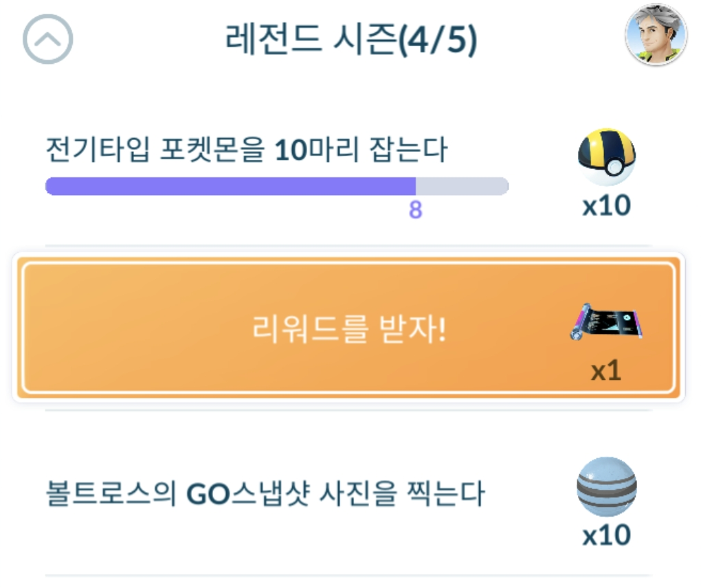Tap the x10 count under the Ultra Ball
The width and height of the screenshot is (701, 588).
pos(606,205)
